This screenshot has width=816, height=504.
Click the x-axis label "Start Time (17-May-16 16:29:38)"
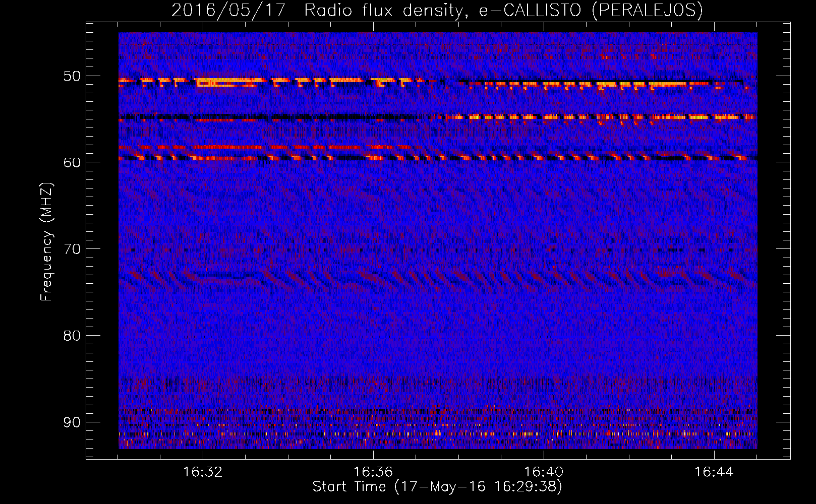437,486
